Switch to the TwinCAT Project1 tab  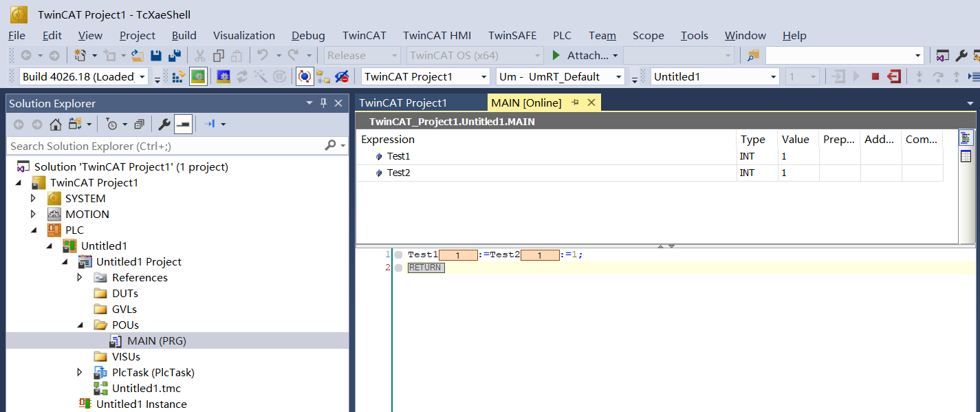(403, 102)
